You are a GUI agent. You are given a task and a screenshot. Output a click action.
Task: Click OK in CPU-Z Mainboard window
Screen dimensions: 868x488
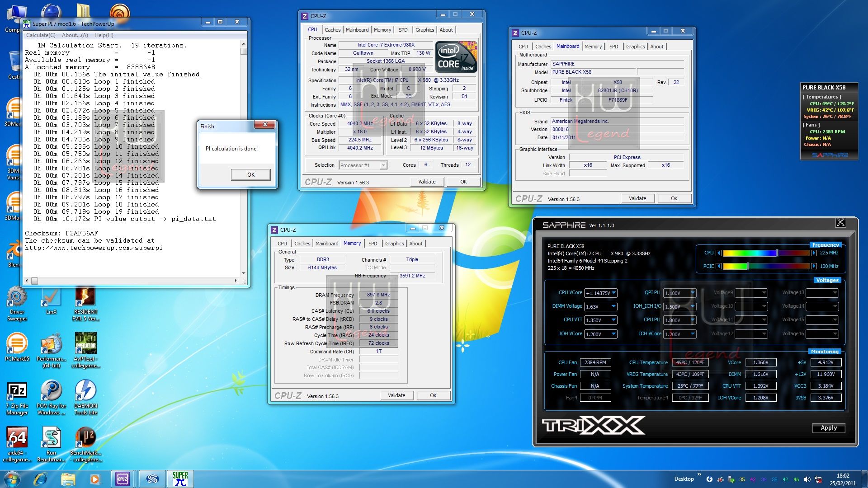coord(674,198)
